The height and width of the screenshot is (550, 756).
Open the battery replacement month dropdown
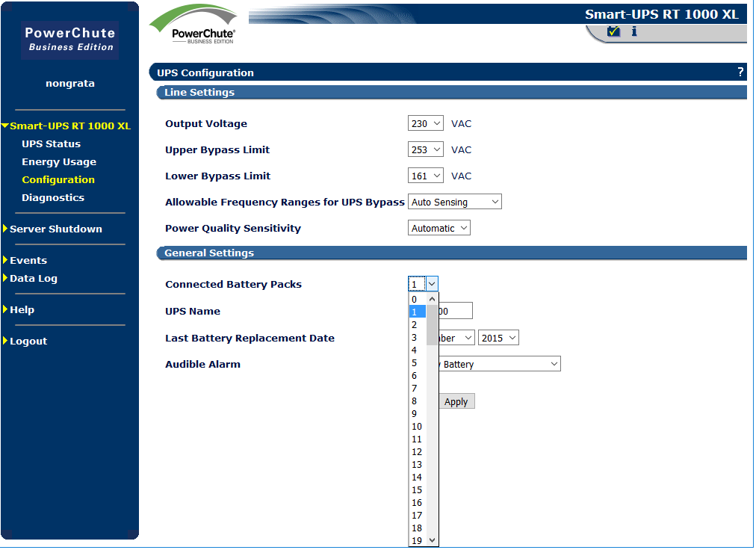pyautogui.click(x=456, y=338)
